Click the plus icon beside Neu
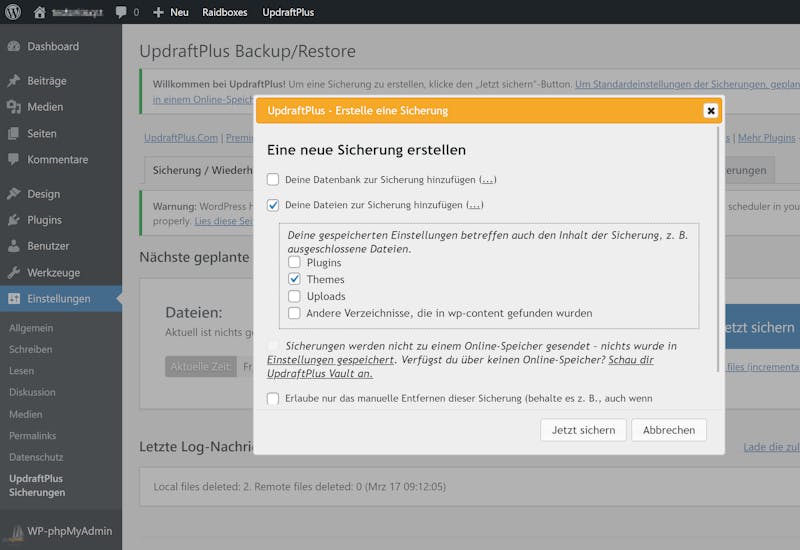800x550 pixels. [x=158, y=12]
